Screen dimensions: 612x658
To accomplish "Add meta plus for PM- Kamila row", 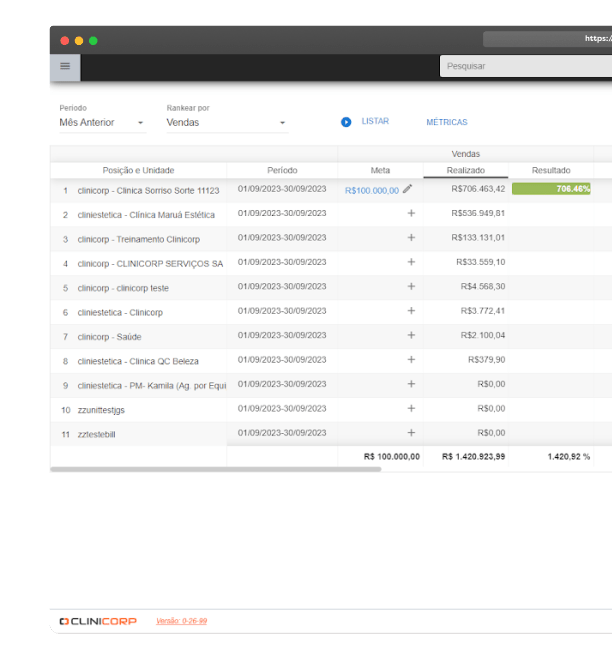I will coord(411,384).
